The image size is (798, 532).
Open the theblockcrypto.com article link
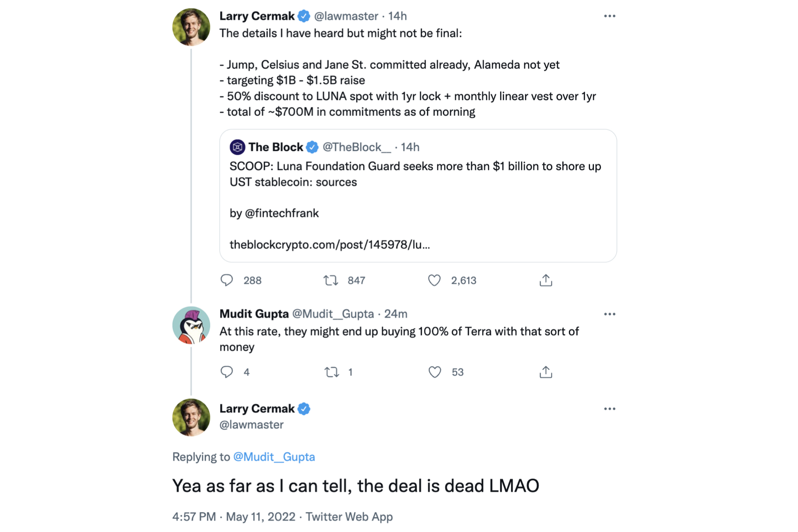(329, 245)
